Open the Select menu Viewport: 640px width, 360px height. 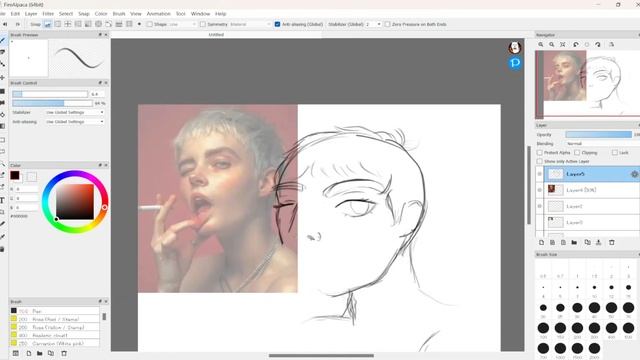66,14
